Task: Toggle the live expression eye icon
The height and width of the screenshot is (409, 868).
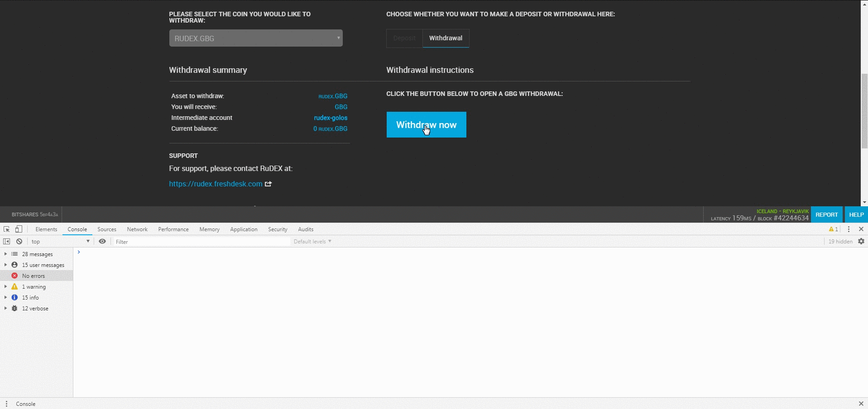Action: point(102,242)
